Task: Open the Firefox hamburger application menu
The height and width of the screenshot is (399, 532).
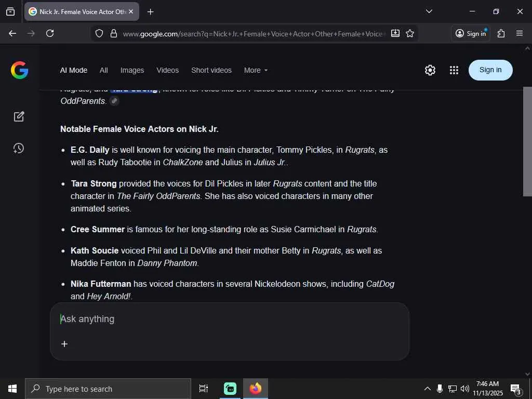Action: click(x=520, y=33)
